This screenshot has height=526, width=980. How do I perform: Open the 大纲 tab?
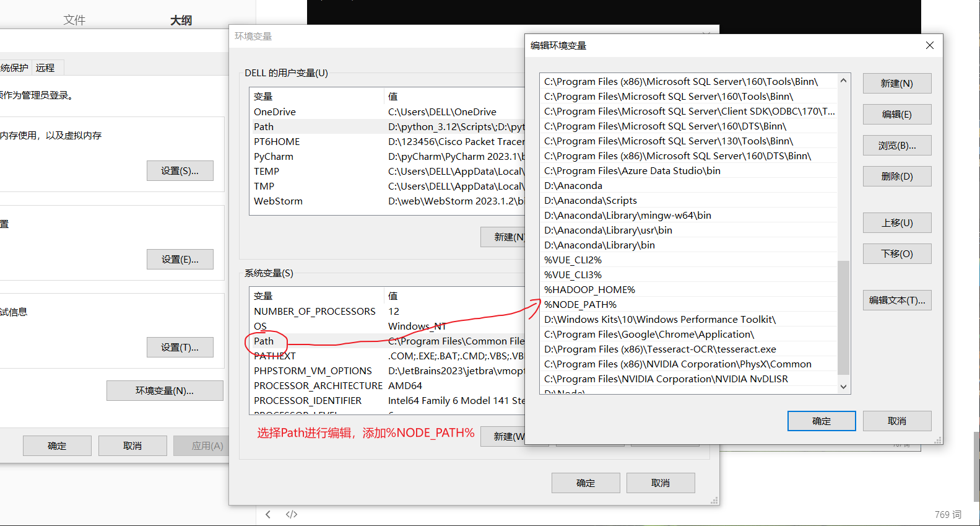[x=181, y=20]
